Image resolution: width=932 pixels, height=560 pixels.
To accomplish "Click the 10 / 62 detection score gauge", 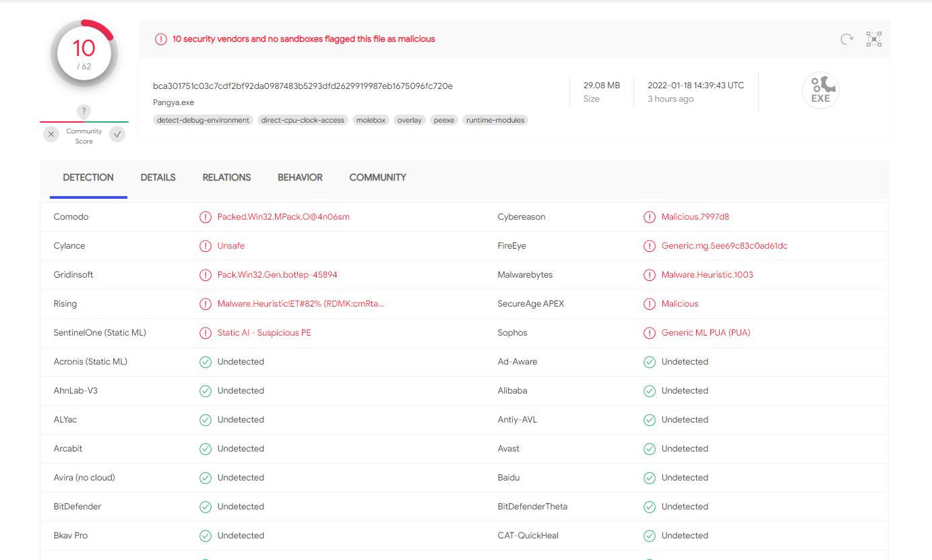I will click(84, 53).
